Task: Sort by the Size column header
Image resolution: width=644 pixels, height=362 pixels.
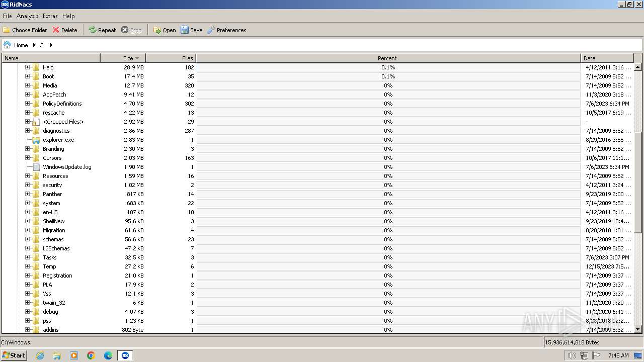Action: (x=123, y=58)
